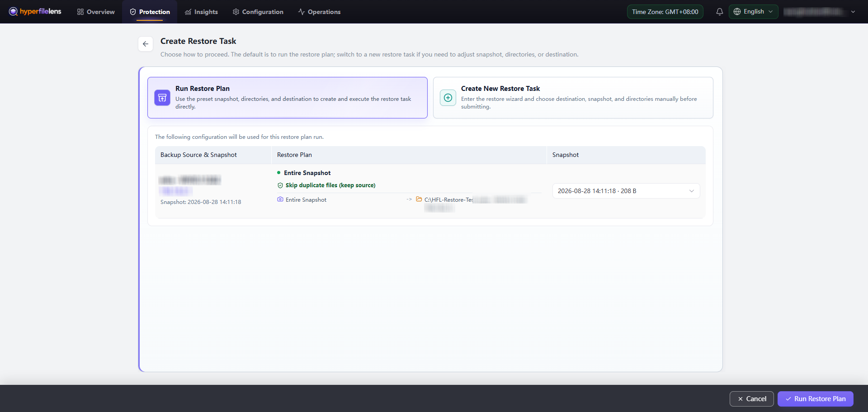
Task: Click the Create Restore Task heading
Action: (198, 41)
